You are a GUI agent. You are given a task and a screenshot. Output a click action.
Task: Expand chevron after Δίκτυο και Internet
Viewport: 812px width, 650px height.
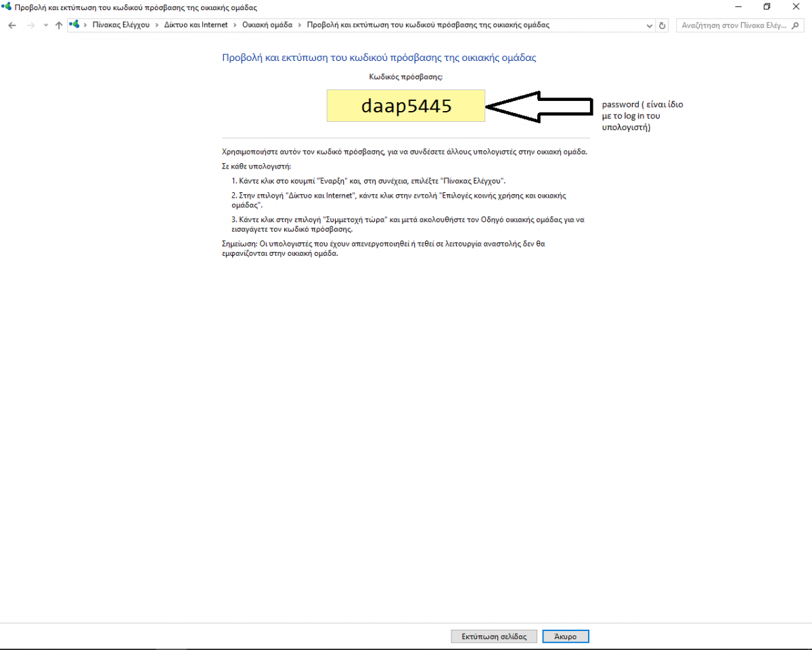coord(235,25)
